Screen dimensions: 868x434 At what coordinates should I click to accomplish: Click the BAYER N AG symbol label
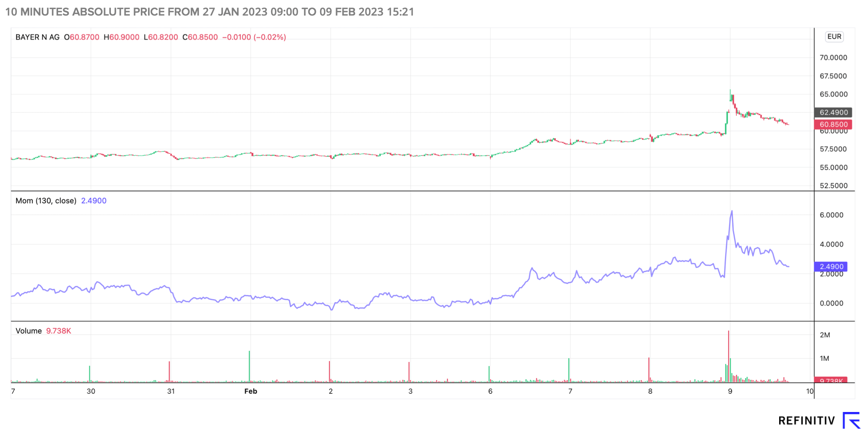coord(37,37)
